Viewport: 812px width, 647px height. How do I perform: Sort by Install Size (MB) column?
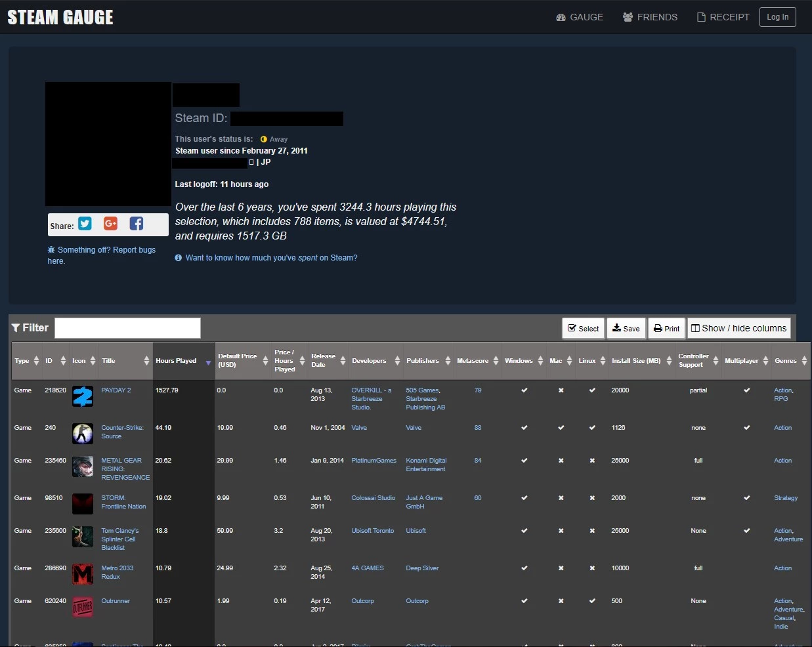pyautogui.click(x=642, y=361)
